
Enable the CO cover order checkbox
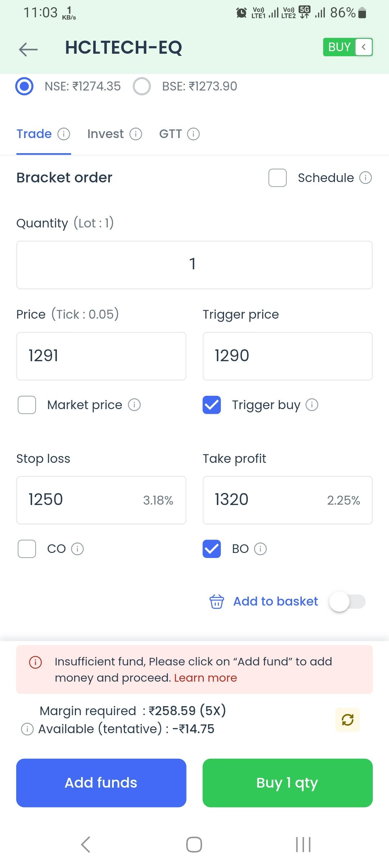(27, 549)
